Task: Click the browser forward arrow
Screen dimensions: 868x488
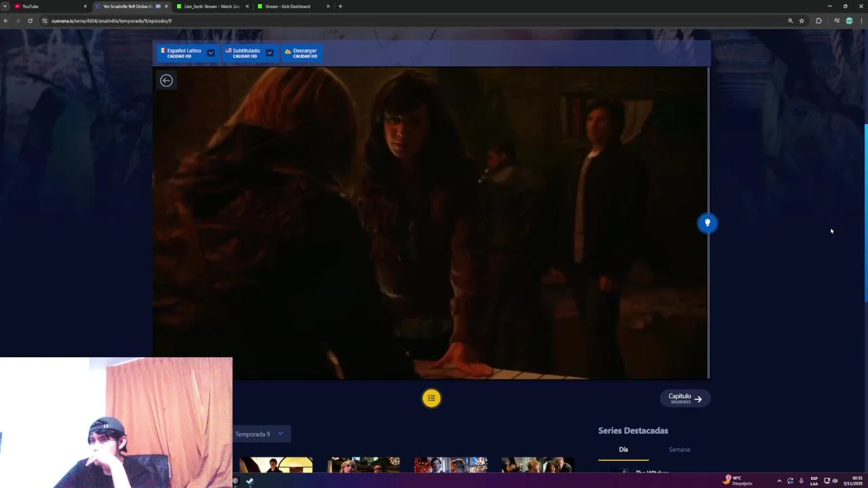Action: (18, 21)
